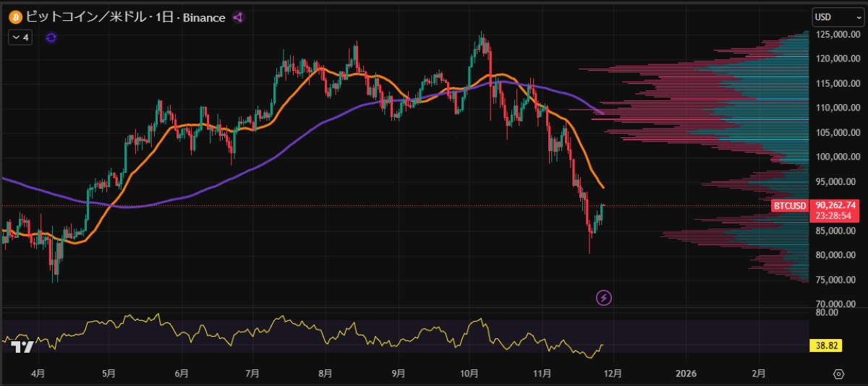Click the 110,000.00 price axis label
Viewport: 868px width, 386px height.
[x=837, y=108]
